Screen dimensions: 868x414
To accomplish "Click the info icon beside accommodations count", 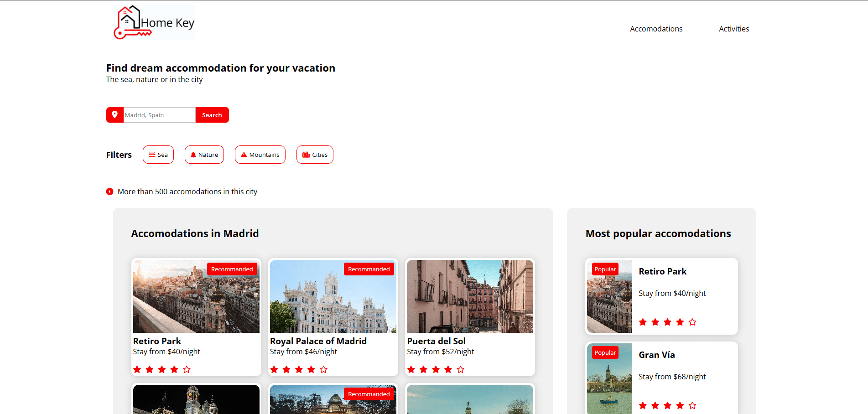I will (x=109, y=191).
